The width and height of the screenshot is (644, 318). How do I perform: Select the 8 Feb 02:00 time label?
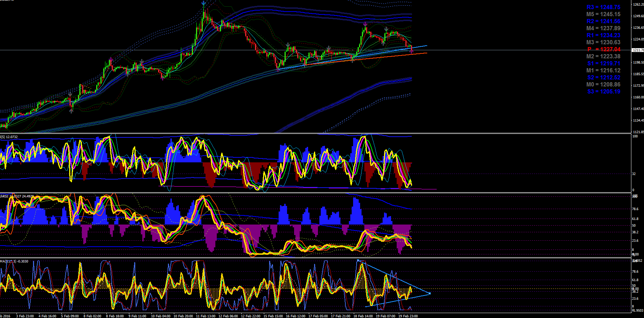(x=92, y=316)
